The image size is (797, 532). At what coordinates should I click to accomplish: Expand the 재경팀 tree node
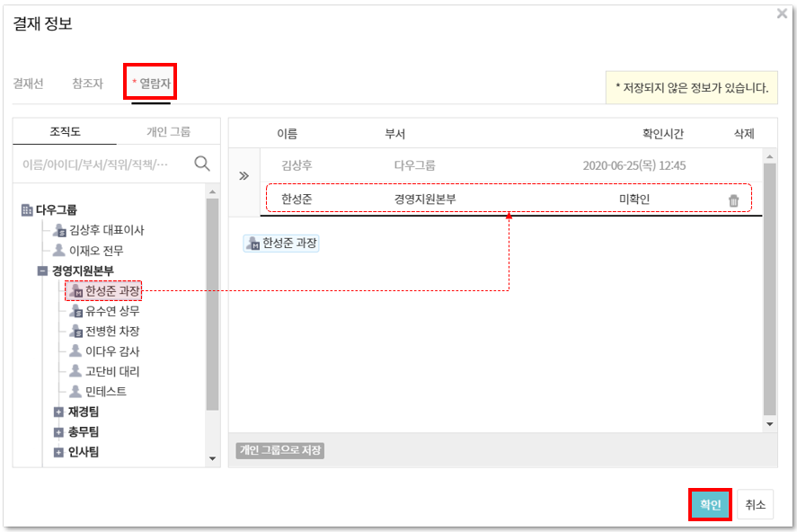coord(59,412)
